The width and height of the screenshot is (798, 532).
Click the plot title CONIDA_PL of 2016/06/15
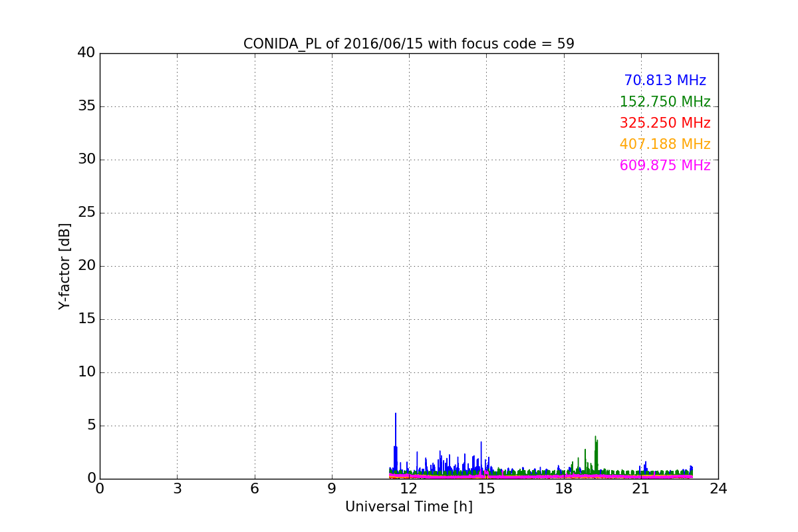[x=408, y=44]
